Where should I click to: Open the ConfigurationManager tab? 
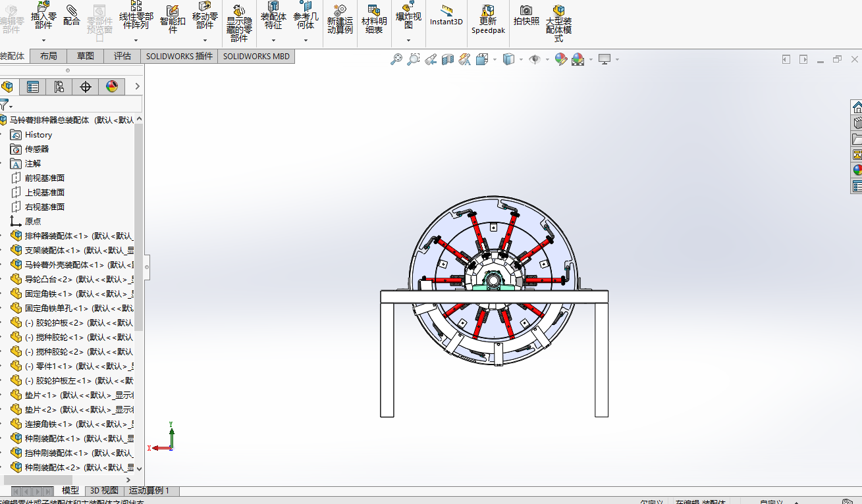pos(59,87)
